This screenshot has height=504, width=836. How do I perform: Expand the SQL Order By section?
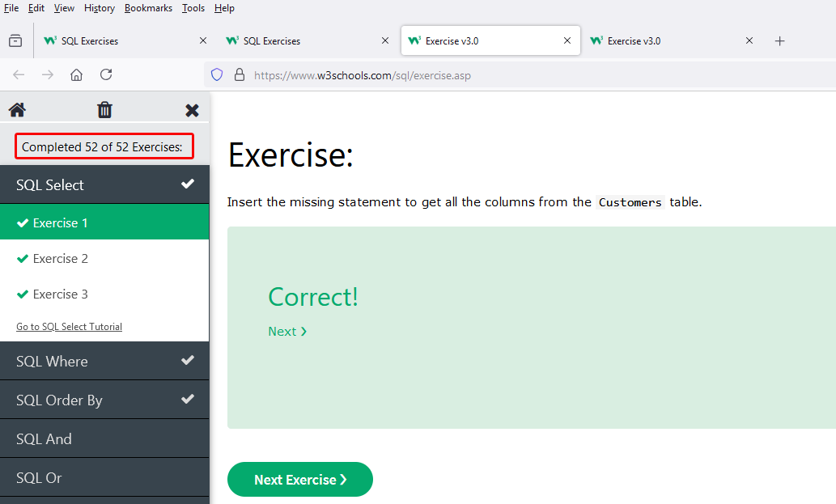(x=104, y=400)
